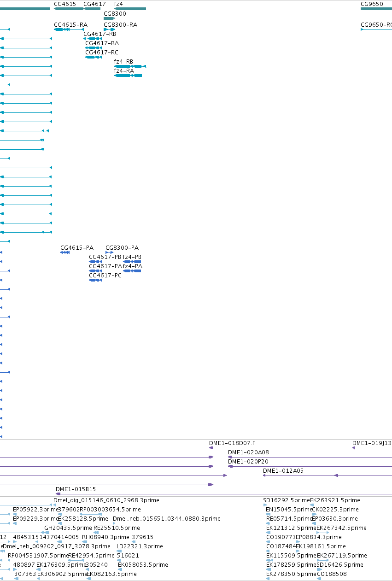Screen dimensions: 392x581
Task: Select the EK278350.5prime EST
Action: pos(268,579)
